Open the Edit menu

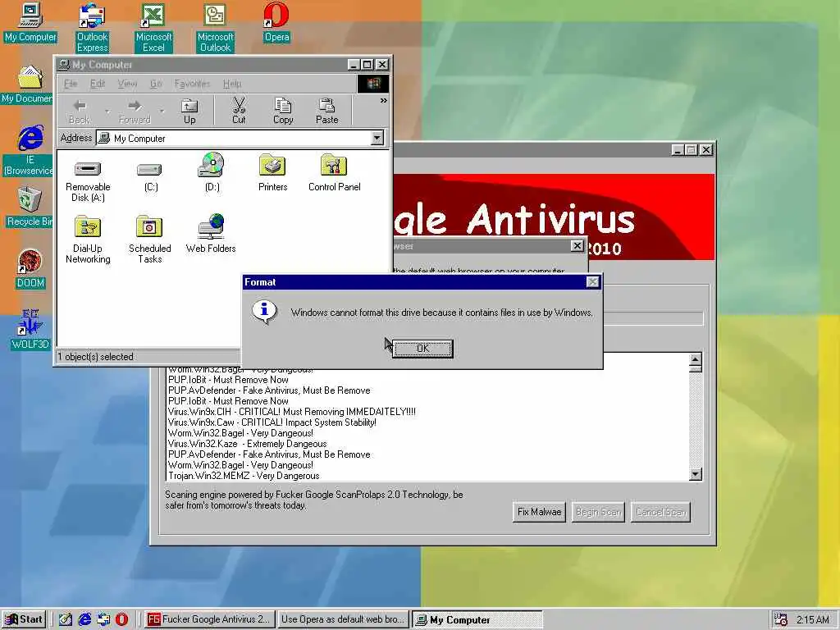pyautogui.click(x=98, y=84)
